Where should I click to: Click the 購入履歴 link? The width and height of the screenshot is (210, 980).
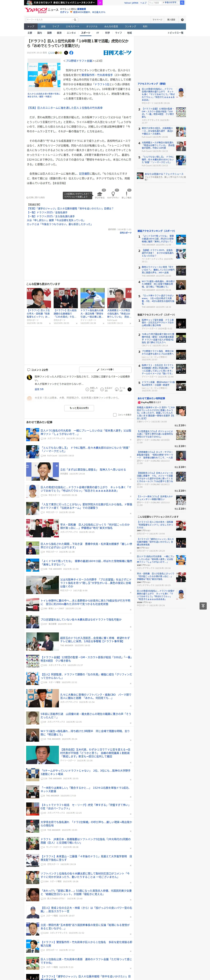171,19
